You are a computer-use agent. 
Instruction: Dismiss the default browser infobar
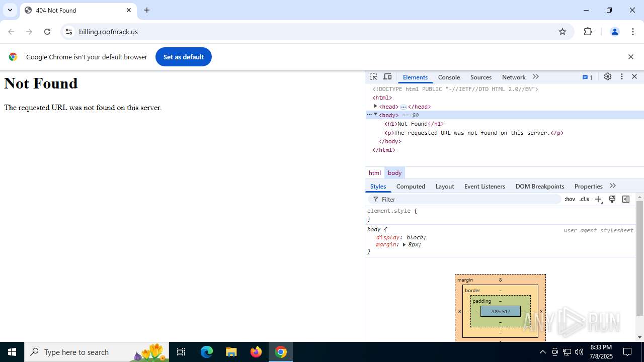pos(630,57)
